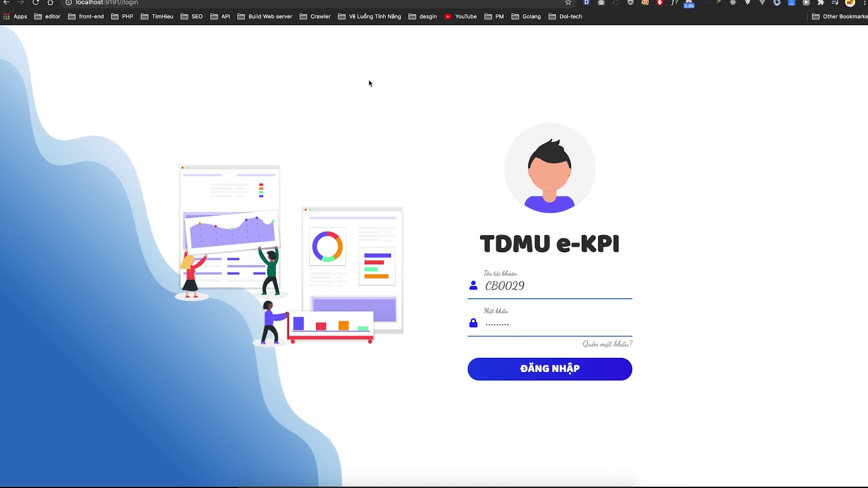
Task: Click the blue user icon beside username
Action: [473, 286]
